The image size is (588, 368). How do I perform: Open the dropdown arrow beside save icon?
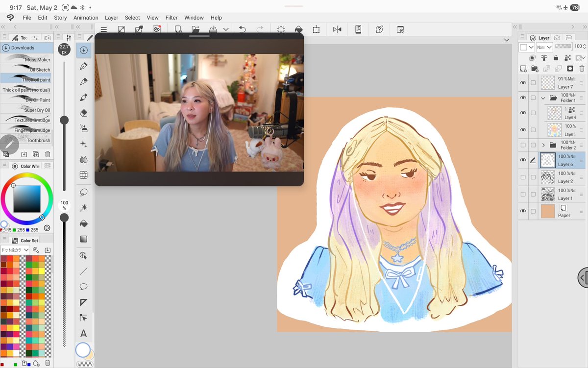click(226, 29)
